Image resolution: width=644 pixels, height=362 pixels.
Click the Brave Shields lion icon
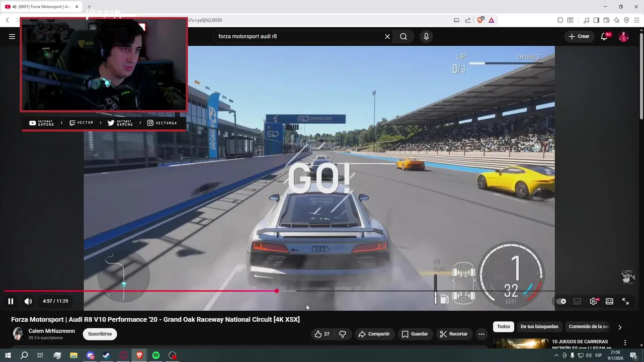pos(480,20)
